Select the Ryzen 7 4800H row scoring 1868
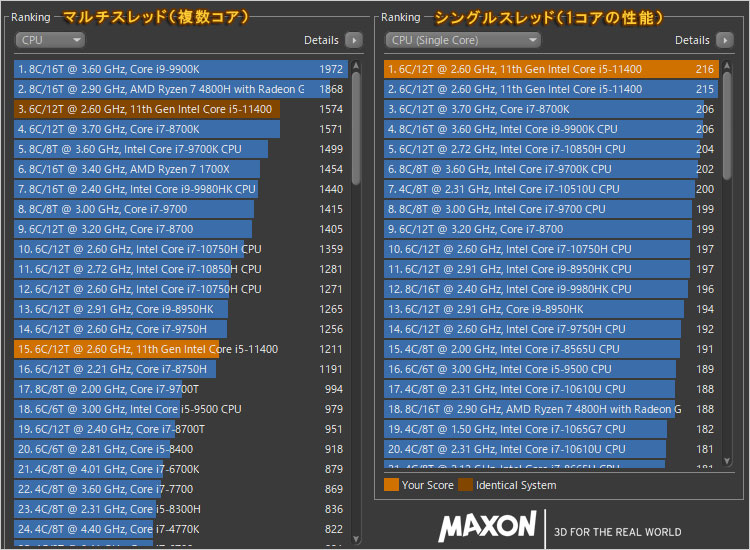 181,89
